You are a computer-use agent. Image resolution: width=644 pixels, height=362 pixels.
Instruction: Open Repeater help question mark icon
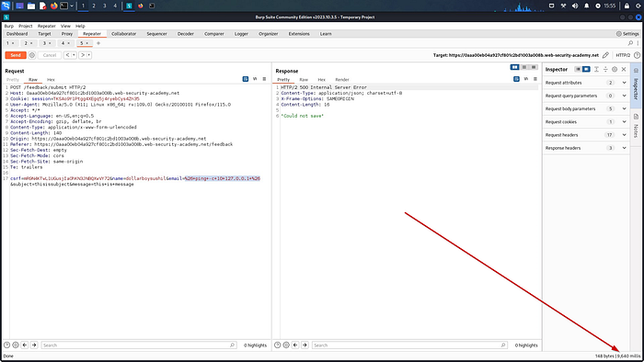point(637,55)
